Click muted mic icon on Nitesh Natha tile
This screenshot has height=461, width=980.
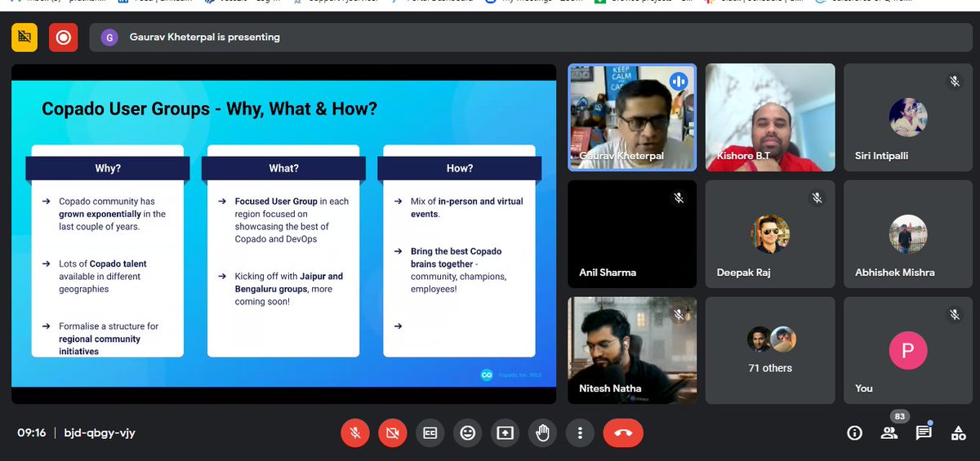tap(678, 315)
